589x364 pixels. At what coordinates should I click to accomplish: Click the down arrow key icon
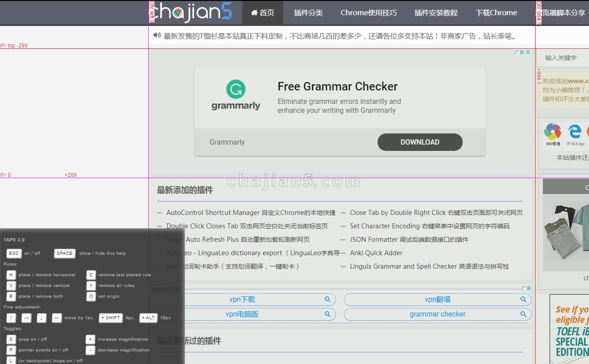tap(42, 318)
